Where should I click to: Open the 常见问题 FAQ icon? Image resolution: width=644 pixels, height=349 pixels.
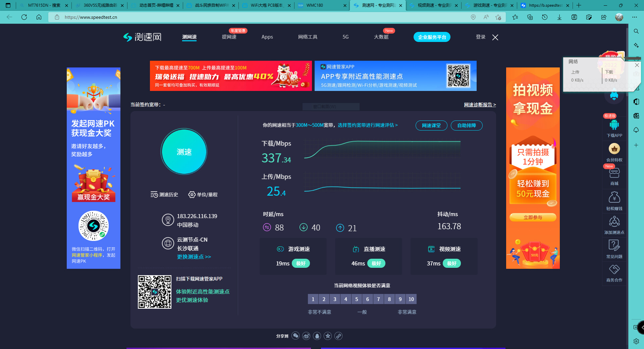pos(614,246)
